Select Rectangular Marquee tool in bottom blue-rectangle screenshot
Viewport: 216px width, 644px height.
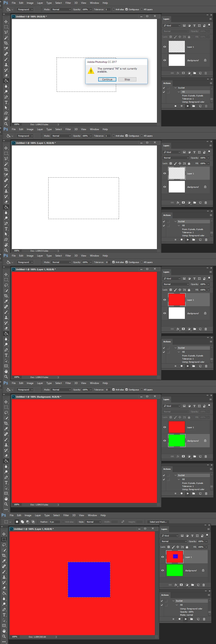tap(4, 539)
